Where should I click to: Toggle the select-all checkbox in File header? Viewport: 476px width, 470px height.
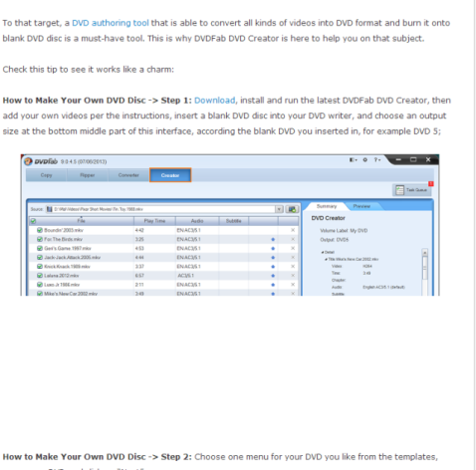pyautogui.click(x=33, y=221)
